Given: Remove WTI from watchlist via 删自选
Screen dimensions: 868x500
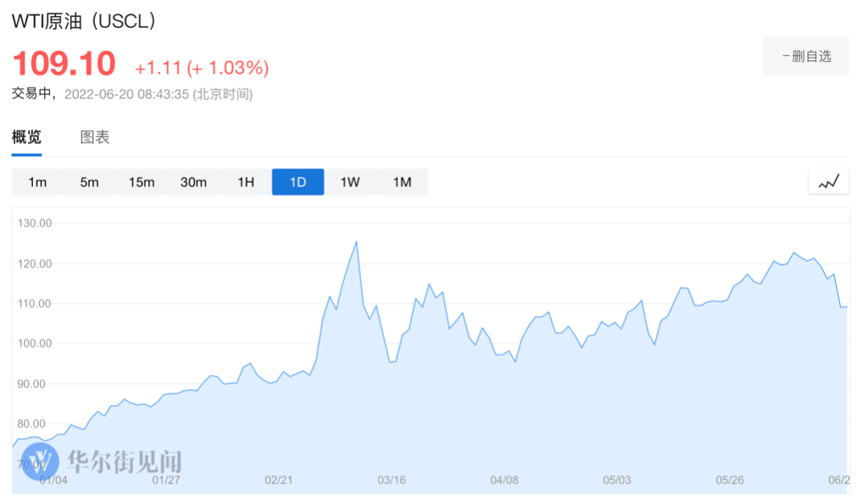Looking at the screenshot, I should click(806, 56).
